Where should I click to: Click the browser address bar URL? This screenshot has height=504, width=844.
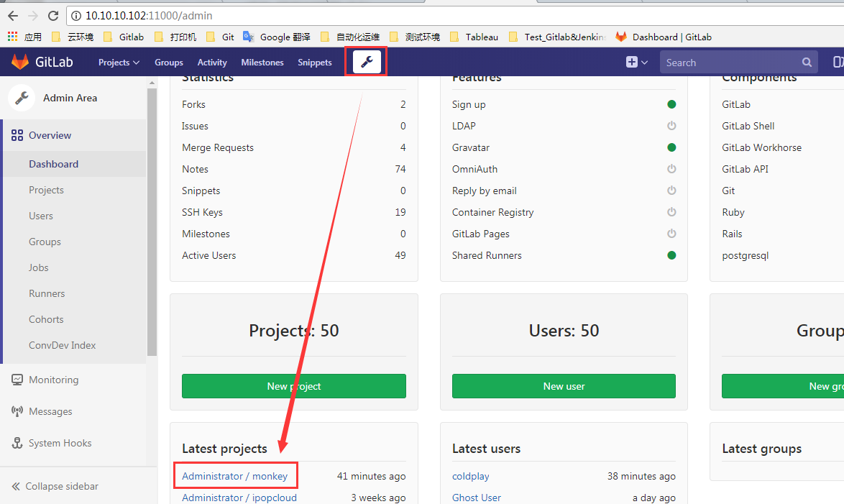[149, 16]
